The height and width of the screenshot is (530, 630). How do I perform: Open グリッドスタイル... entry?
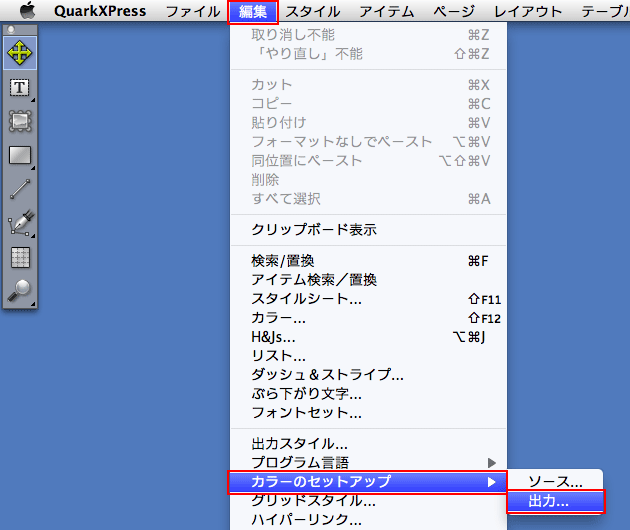coord(368,501)
